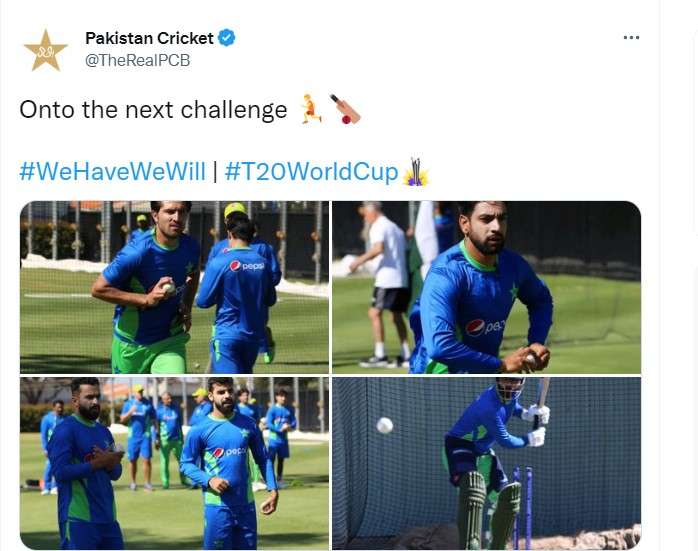Click the Pepsi logo on the bearded player's shirt
The image size is (698, 551).
click(x=484, y=327)
